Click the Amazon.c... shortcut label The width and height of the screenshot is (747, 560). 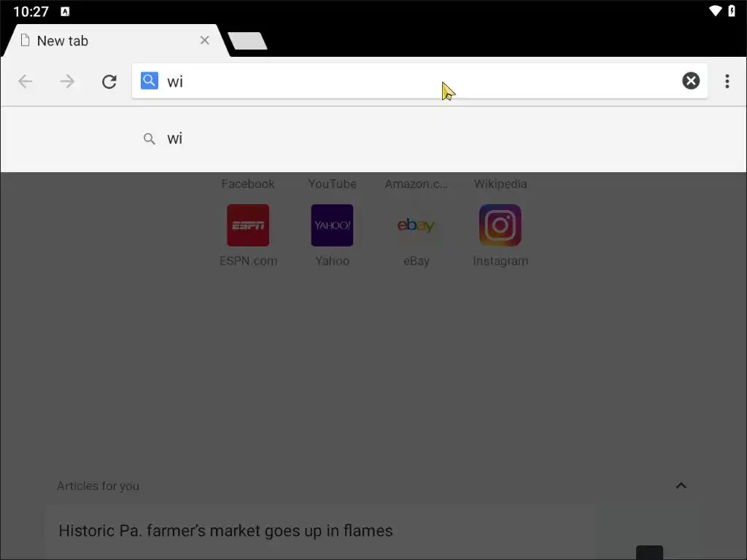pos(416,184)
